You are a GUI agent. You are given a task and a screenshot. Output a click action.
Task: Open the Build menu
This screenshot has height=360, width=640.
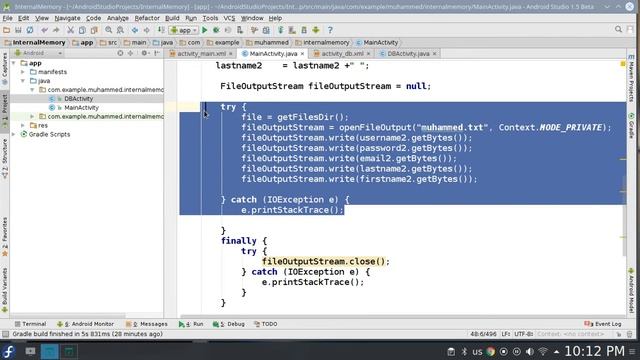(x=172, y=18)
